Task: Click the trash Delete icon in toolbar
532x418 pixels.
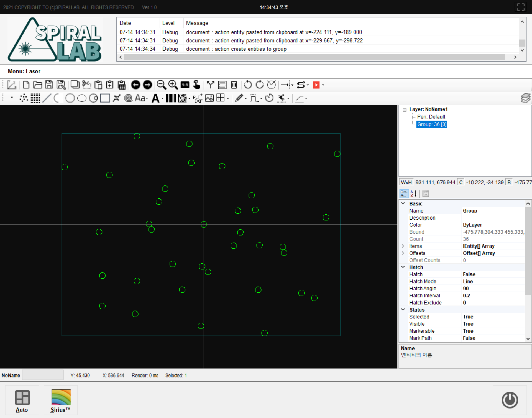Action: coord(234,85)
